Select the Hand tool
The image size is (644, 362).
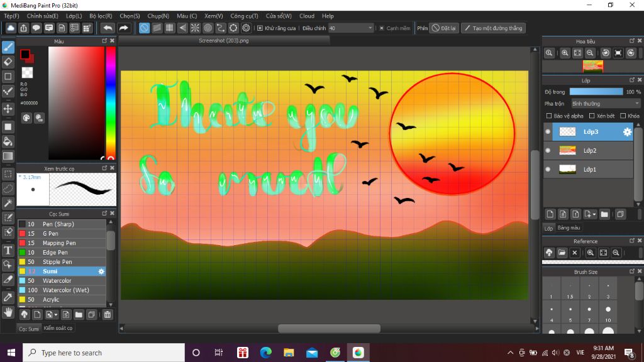tap(8, 312)
